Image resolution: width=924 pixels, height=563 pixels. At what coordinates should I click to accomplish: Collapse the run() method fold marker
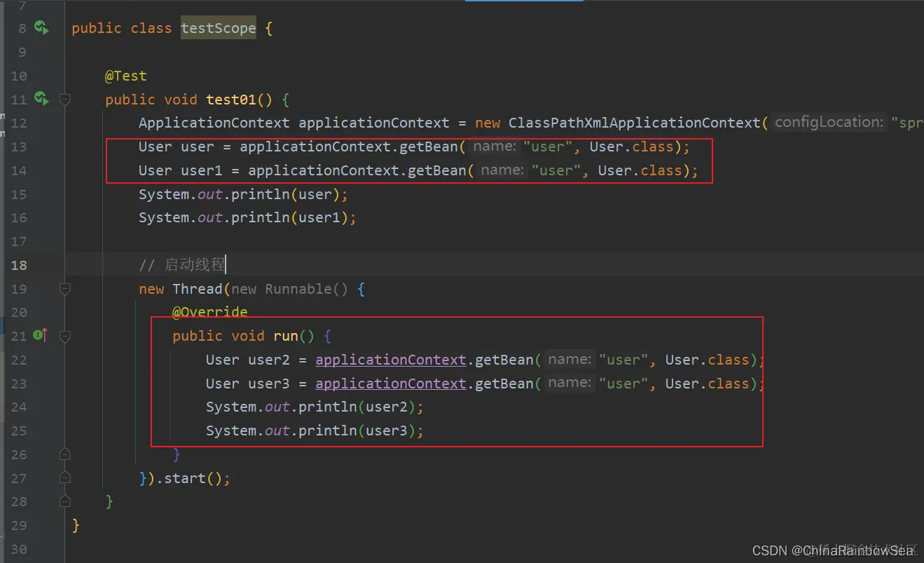point(65,337)
